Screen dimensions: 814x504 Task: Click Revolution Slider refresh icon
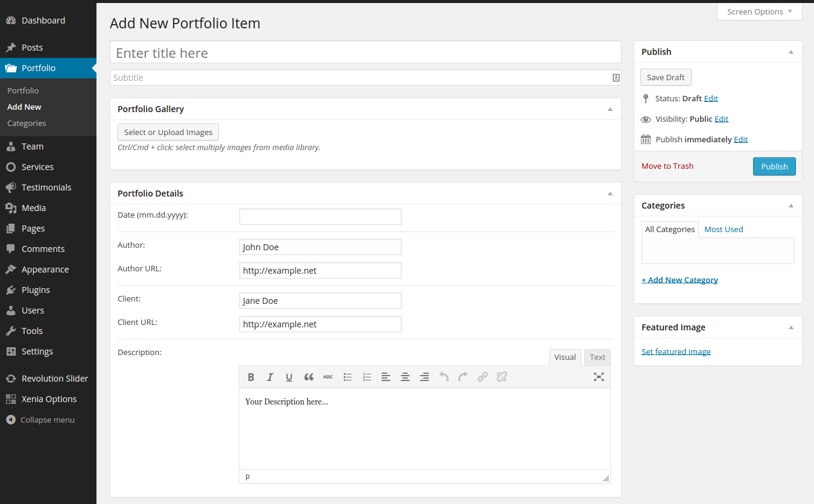[x=11, y=379]
